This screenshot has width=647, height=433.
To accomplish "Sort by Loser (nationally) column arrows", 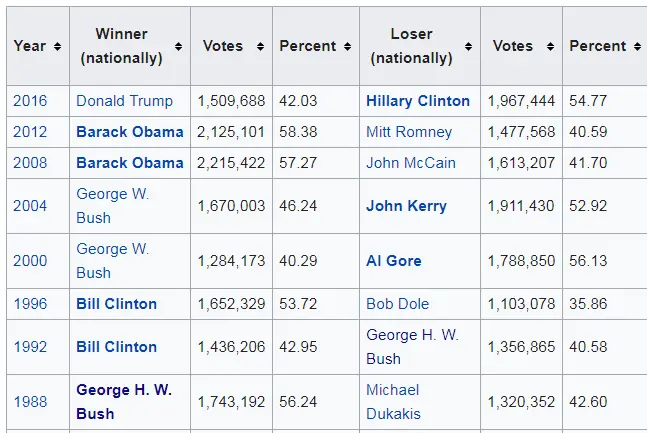I will pyautogui.click(x=468, y=47).
